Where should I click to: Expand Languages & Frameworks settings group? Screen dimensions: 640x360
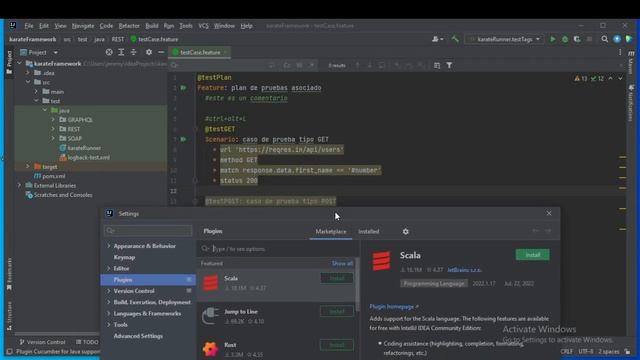[x=109, y=313]
